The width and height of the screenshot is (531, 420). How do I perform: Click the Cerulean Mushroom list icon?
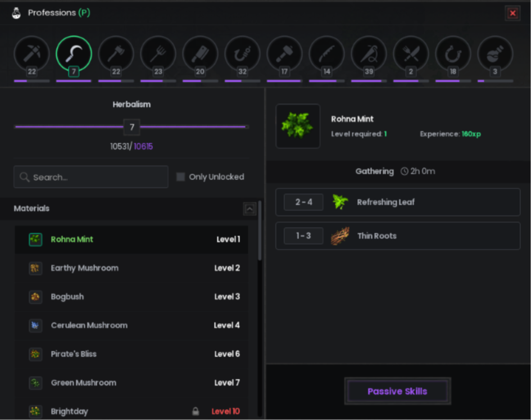coord(35,326)
